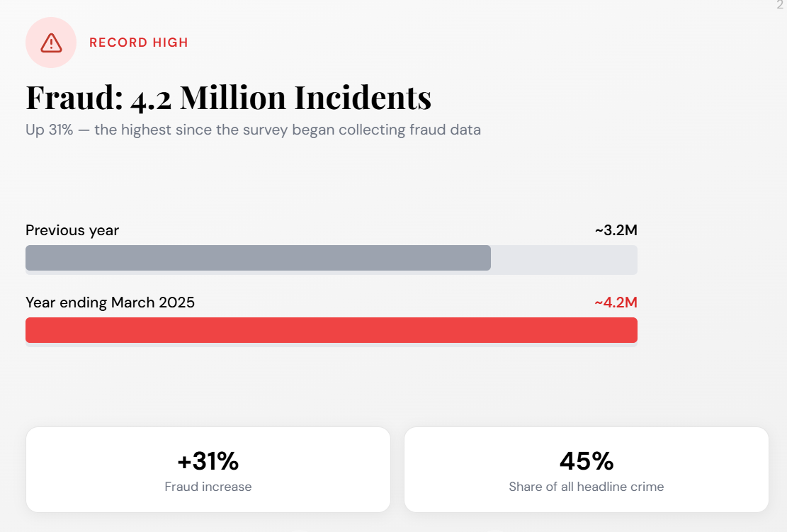787x532 pixels.
Task: Click the Previous year label
Action: click(72, 230)
